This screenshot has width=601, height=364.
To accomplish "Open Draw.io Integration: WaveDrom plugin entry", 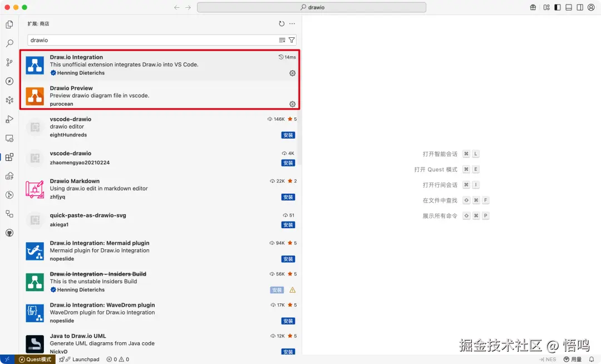I will click(x=160, y=313).
